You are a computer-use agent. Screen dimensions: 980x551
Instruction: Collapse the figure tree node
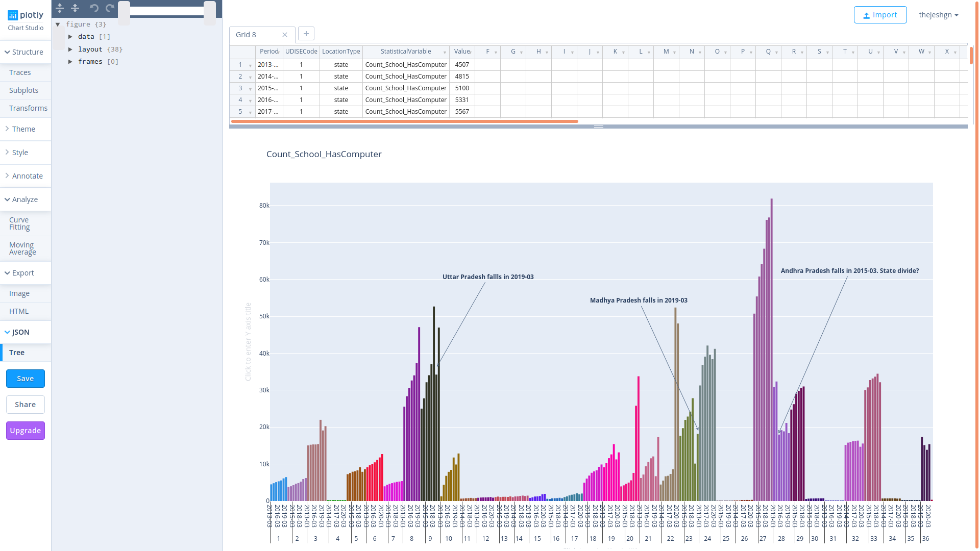click(x=58, y=24)
